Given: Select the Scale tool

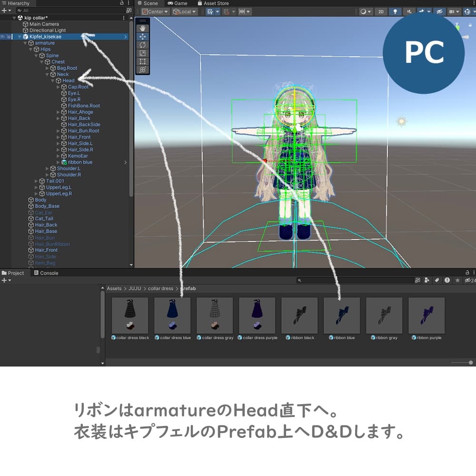Looking at the screenshot, I should pyautogui.click(x=142, y=53).
